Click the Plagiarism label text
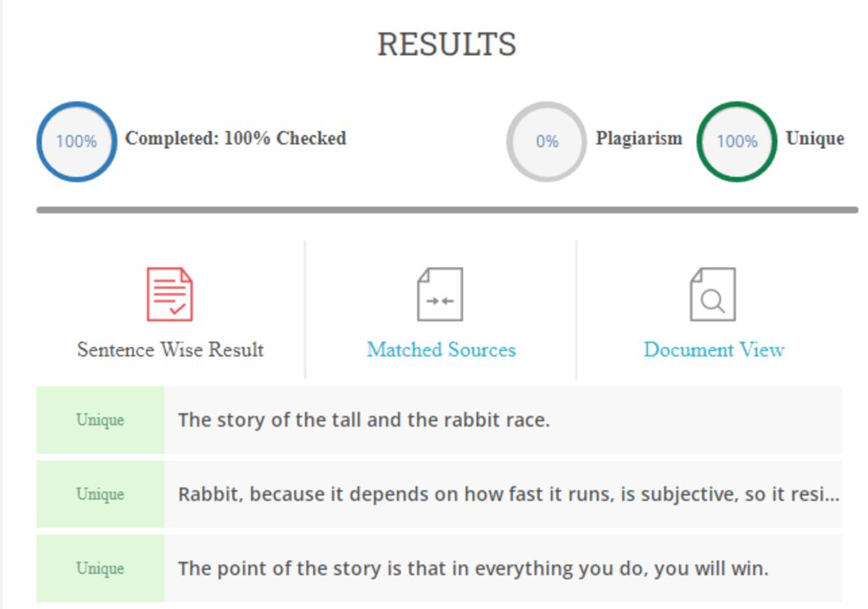Screen dimensions: 868x609 point(638,138)
